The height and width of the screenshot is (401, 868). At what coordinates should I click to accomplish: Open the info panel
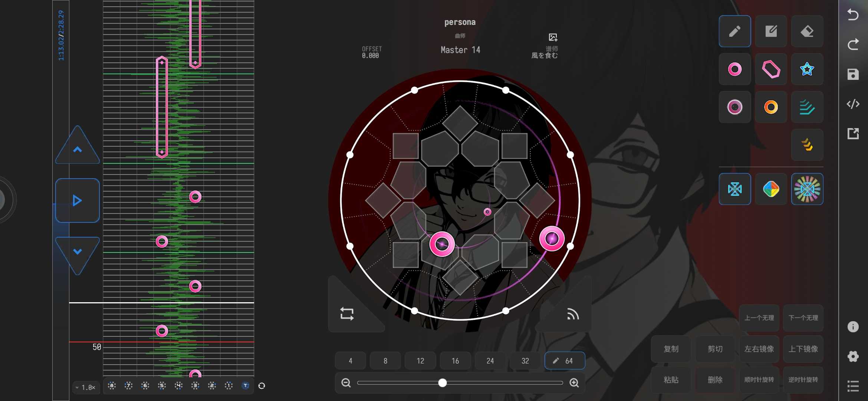[x=853, y=327]
